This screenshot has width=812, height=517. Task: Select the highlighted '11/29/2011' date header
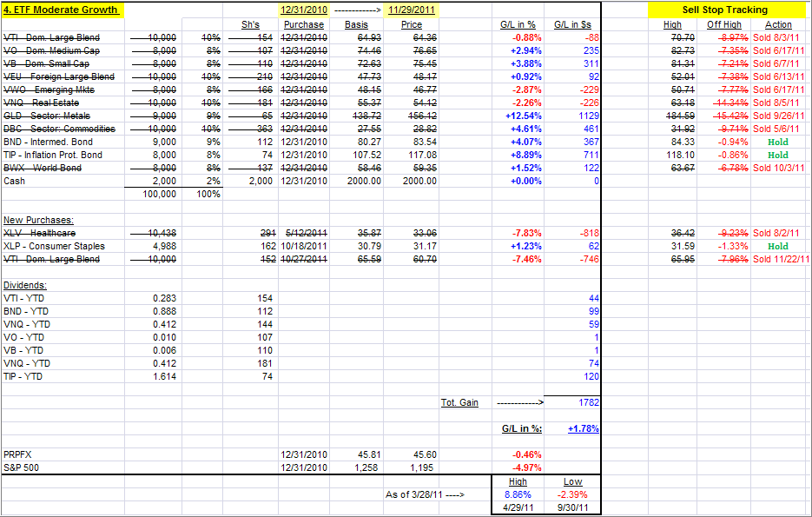pos(411,10)
